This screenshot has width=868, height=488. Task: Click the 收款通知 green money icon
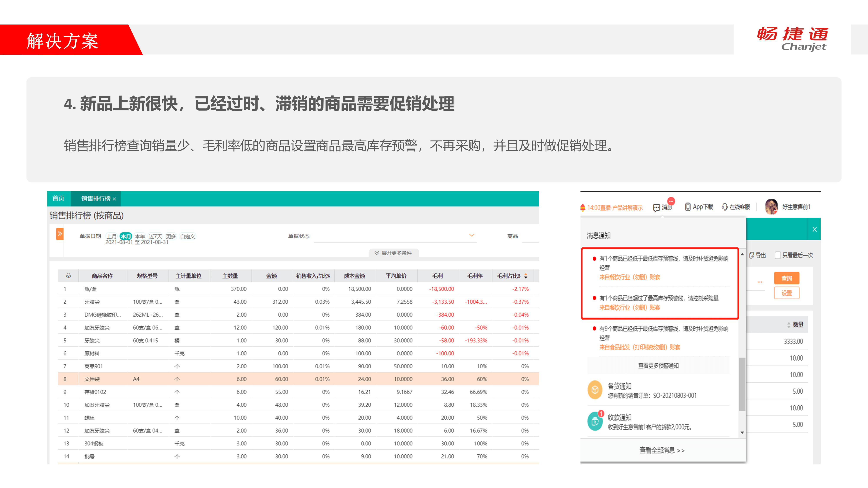pos(595,422)
